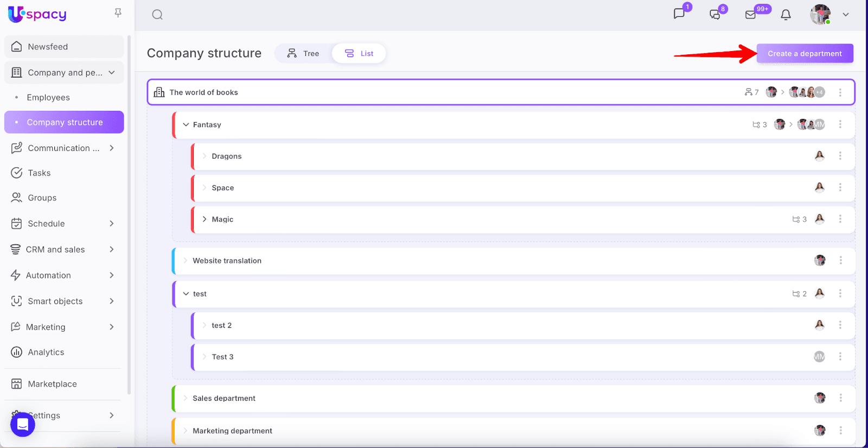Open Newsfeed in sidebar
Screen dimensions: 868x448
pos(48,47)
